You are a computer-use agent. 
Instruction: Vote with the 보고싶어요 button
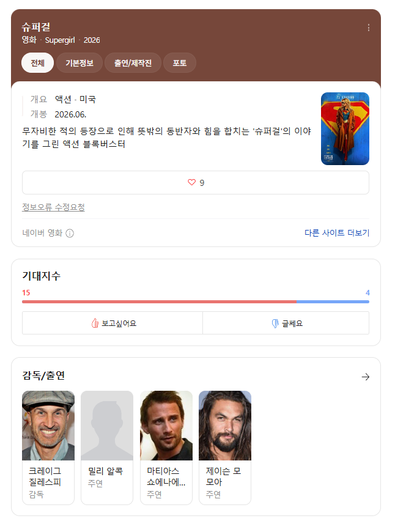click(113, 323)
